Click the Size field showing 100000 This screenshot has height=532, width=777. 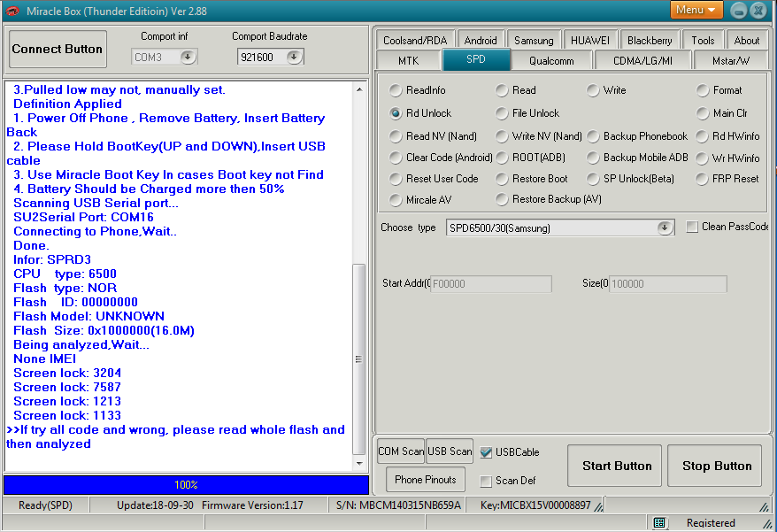667,283
